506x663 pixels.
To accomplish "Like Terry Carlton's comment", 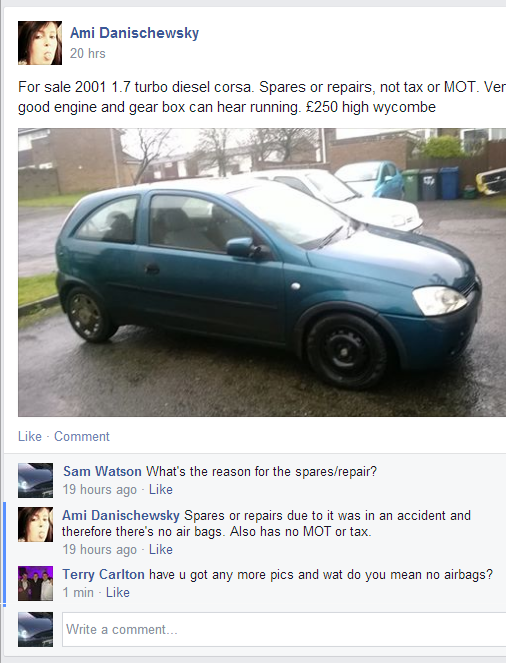I will (x=118, y=592).
